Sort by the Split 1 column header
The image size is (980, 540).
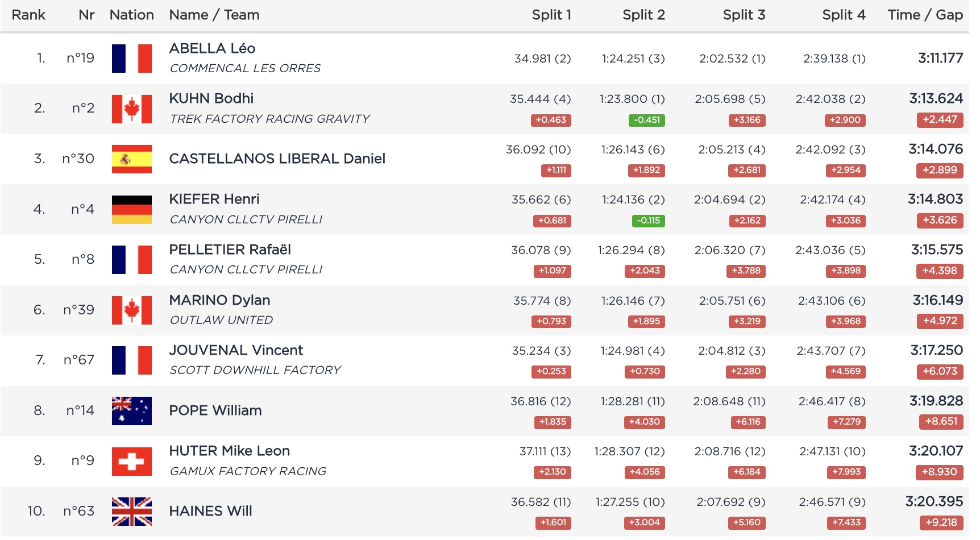(551, 15)
